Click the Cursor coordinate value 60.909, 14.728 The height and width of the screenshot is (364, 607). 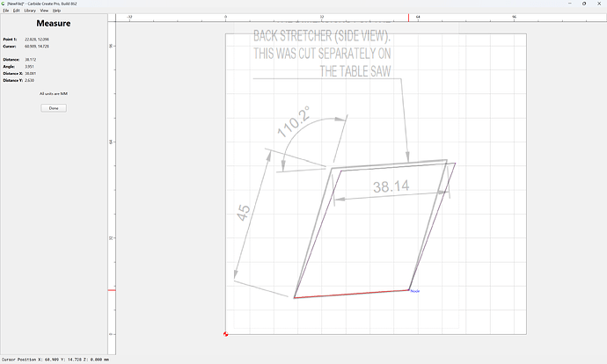pos(37,47)
